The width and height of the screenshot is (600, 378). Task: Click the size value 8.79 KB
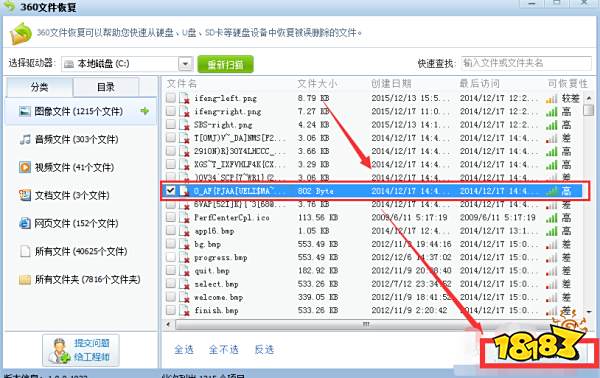coord(314,98)
